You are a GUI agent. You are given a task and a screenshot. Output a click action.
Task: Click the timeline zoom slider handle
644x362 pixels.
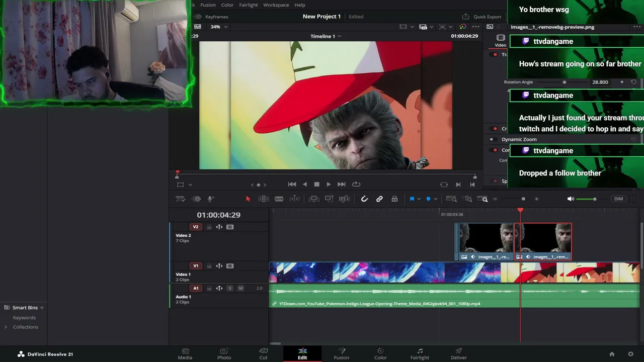523,199
